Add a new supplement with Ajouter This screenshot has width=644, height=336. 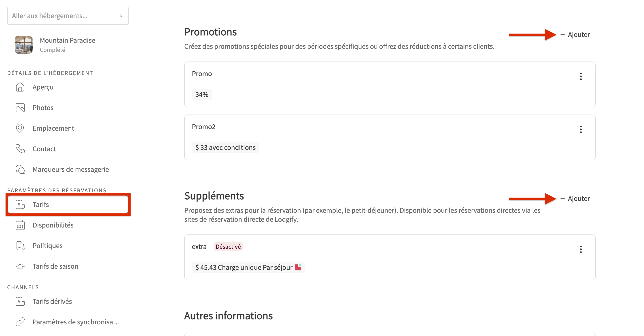(575, 198)
